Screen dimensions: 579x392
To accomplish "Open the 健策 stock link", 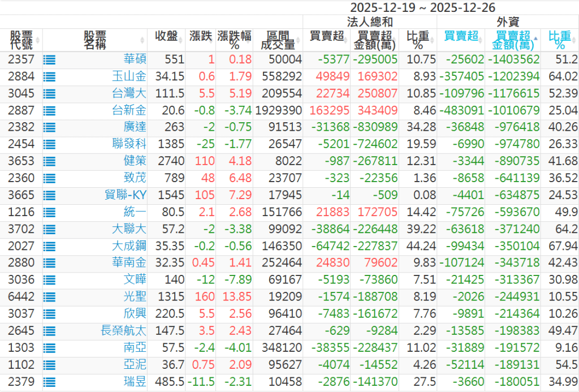I will pyautogui.click(x=135, y=161).
